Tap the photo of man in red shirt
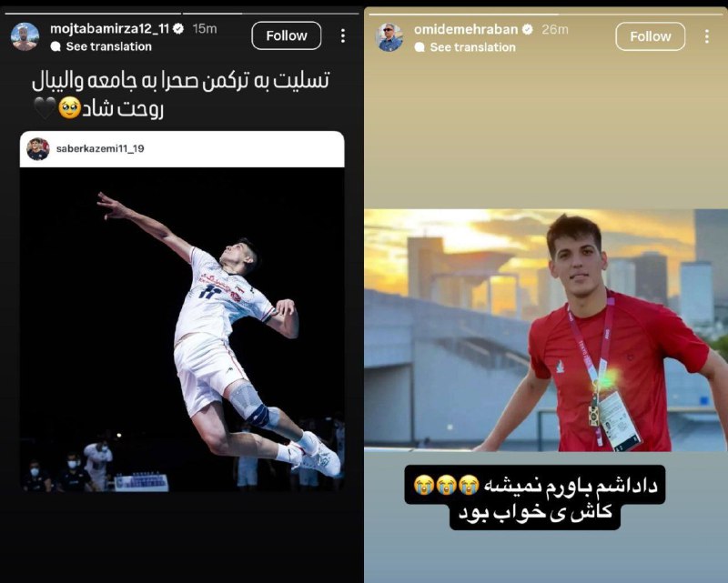Screen dimensions: 728x583 click(x=546, y=330)
